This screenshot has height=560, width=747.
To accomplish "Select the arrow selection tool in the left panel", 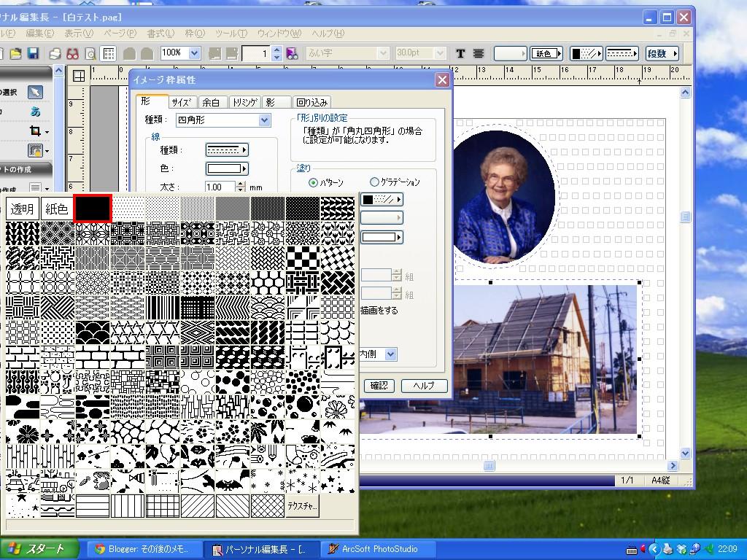I will click(35, 92).
